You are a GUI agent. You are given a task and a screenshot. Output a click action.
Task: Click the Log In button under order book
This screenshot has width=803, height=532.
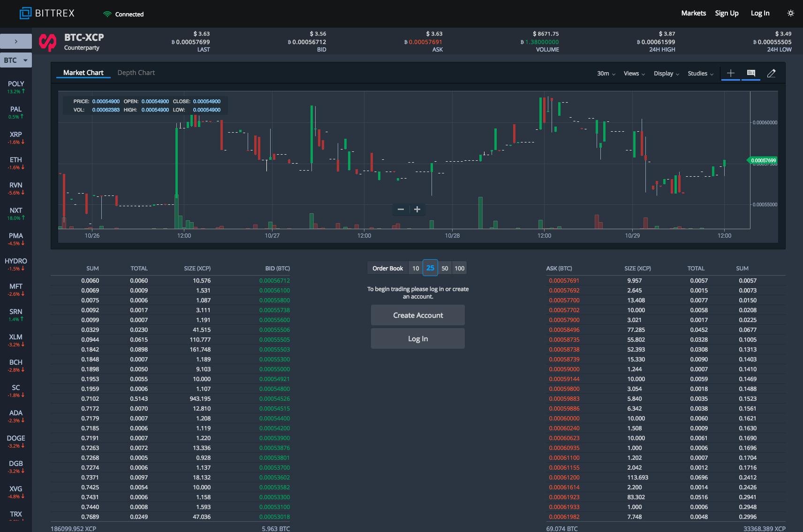coord(418,338)
